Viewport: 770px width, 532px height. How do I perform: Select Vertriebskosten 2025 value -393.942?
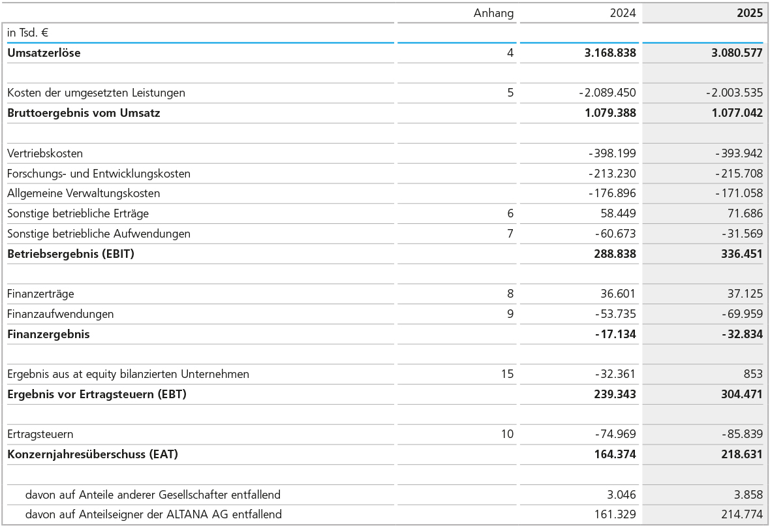[739, 153]
